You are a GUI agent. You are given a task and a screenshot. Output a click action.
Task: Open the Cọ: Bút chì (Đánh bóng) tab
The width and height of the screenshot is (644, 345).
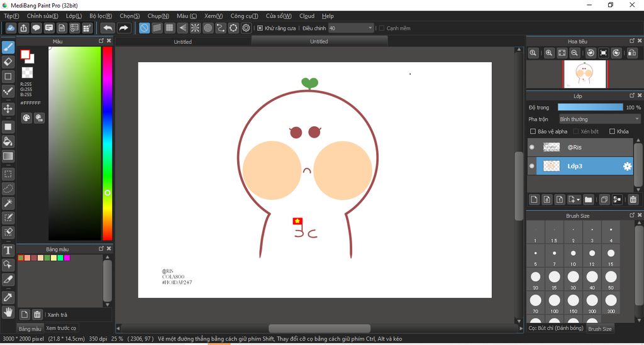(x=556, y=328)
